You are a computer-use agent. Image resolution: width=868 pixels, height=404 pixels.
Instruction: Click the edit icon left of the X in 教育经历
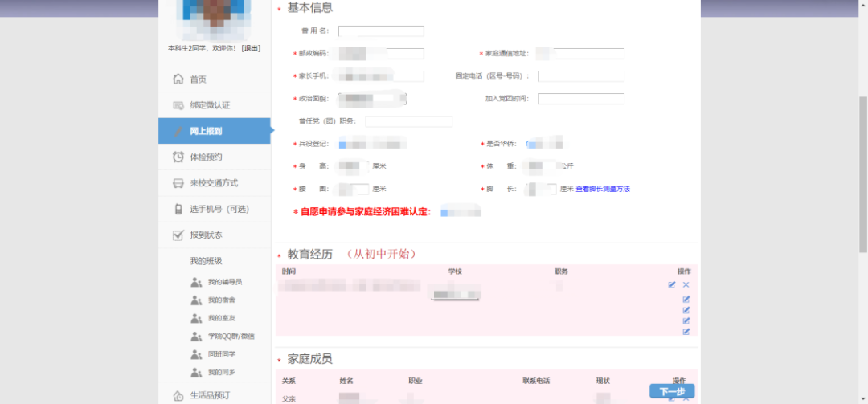pyautogui.click(x=671, y=284)
